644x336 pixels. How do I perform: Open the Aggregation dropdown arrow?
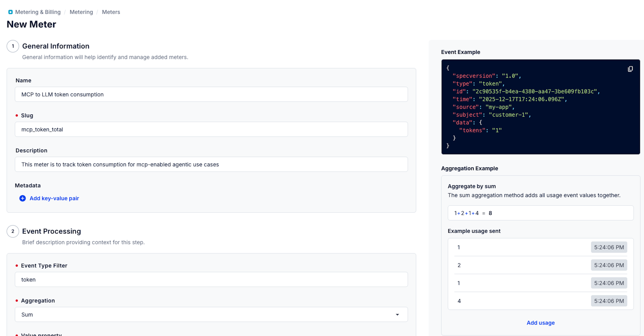tap(397, 315)
